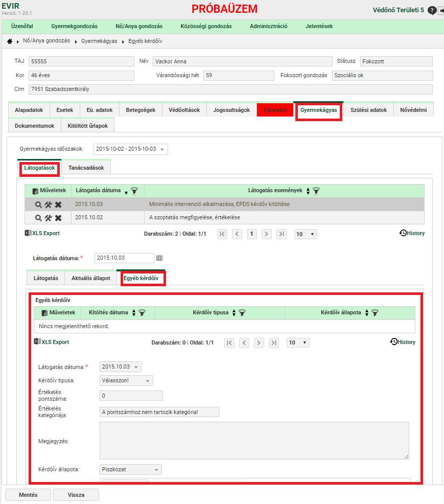Switch to the Alapadatok tab

(x=29, y=110)
